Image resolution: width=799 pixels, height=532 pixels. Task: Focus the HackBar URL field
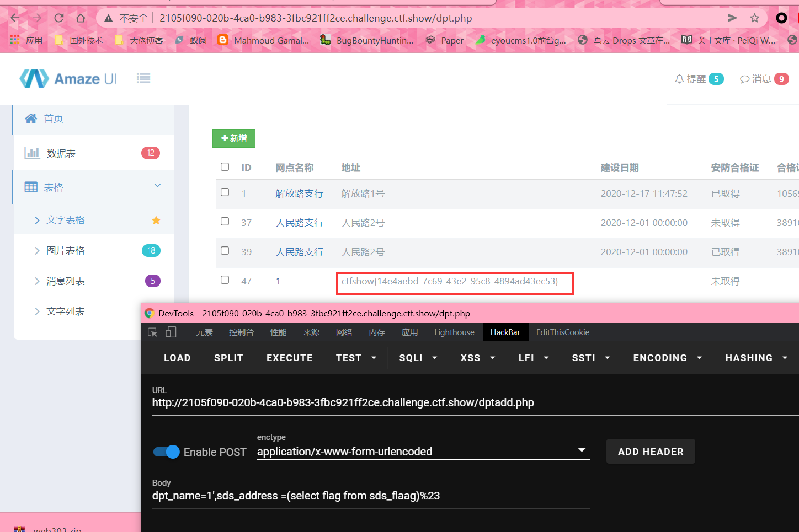click(x=475, y=402)
